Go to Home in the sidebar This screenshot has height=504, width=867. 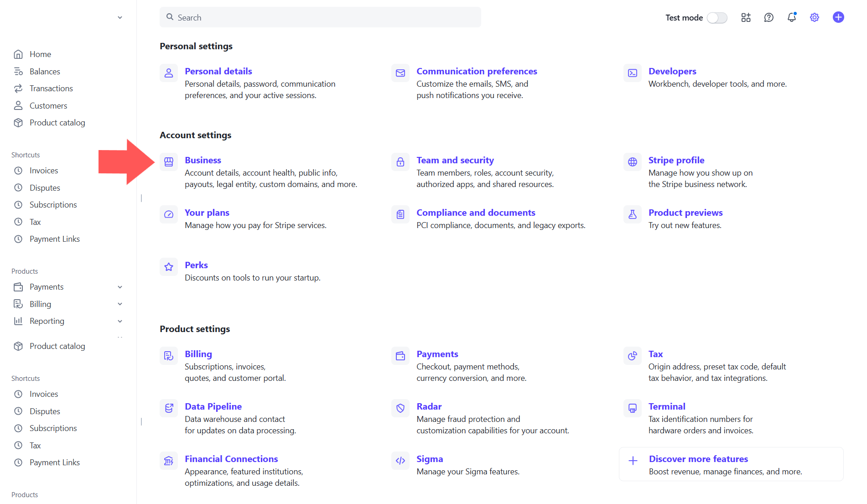pos(40,54)
